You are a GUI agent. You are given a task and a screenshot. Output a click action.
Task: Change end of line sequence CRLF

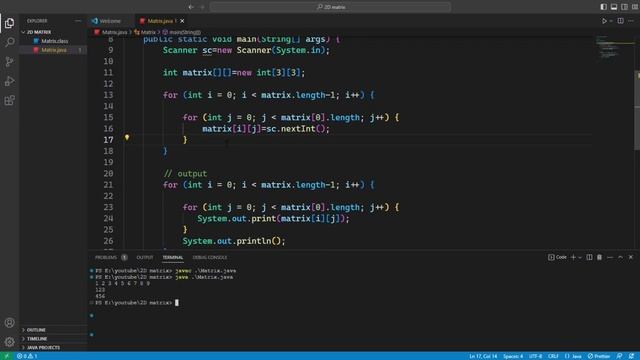(x=553, y=356)
